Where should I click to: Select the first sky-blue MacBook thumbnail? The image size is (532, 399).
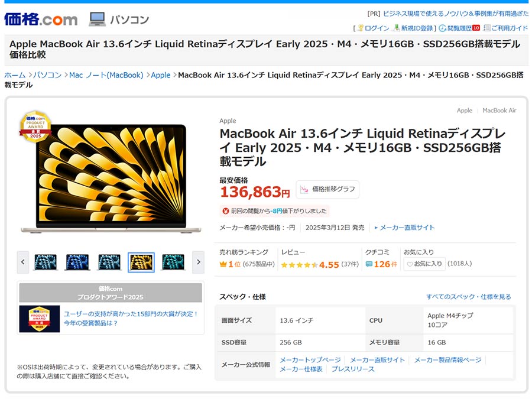(x=46, y=262)
